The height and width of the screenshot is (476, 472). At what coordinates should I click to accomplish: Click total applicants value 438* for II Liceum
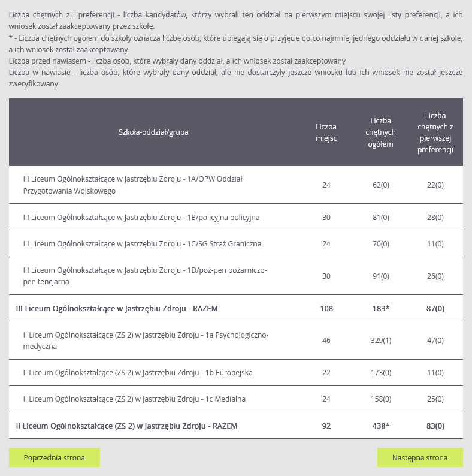(x=381, y=426)
